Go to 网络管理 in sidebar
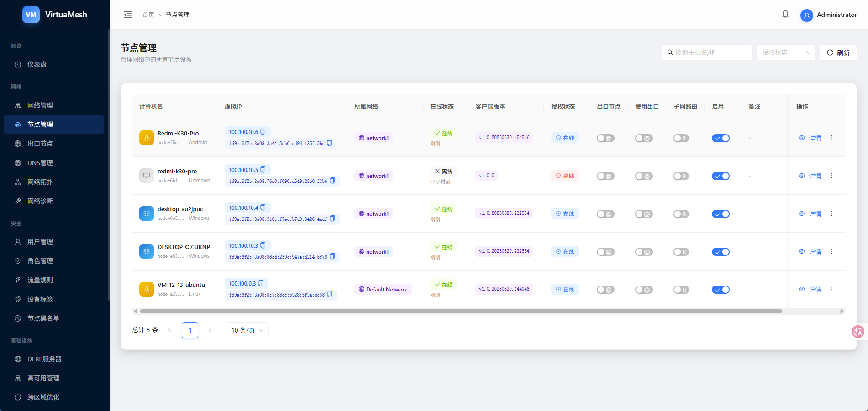The image size is (868, 411). coord(54,105)
